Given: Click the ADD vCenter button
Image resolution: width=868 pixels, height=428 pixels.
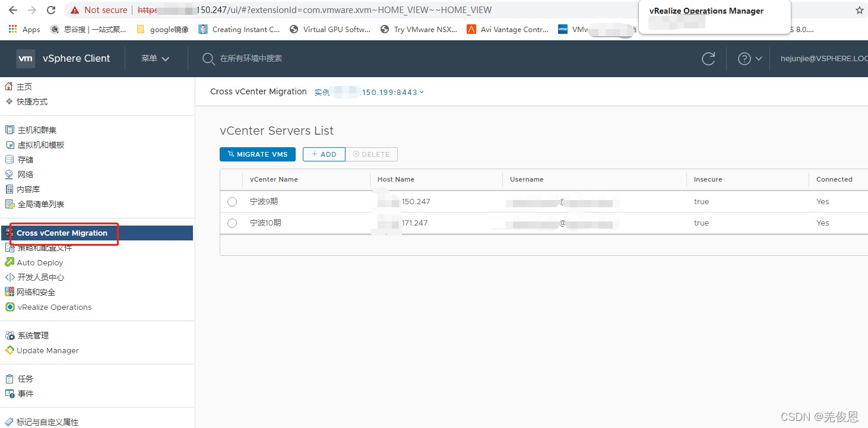Looking at the screenshot, I should [324, 154].
